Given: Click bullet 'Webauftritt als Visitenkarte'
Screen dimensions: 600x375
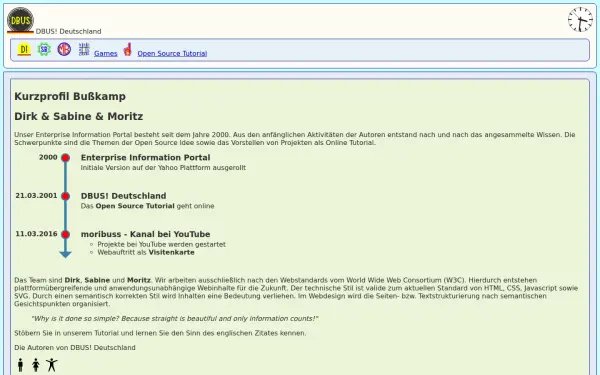Looking at the screenshot, I should 146,252.
